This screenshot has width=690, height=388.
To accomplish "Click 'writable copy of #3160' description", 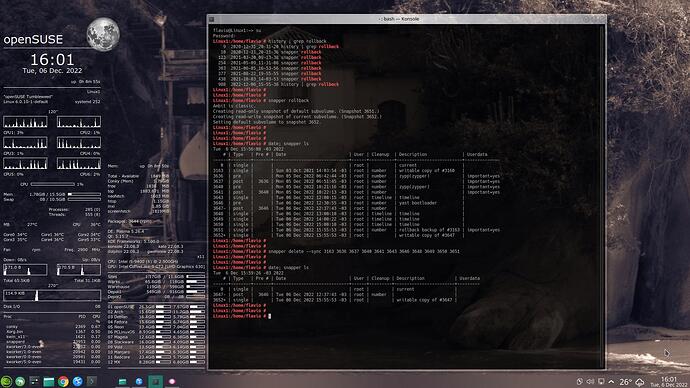I will pos(426,170).
